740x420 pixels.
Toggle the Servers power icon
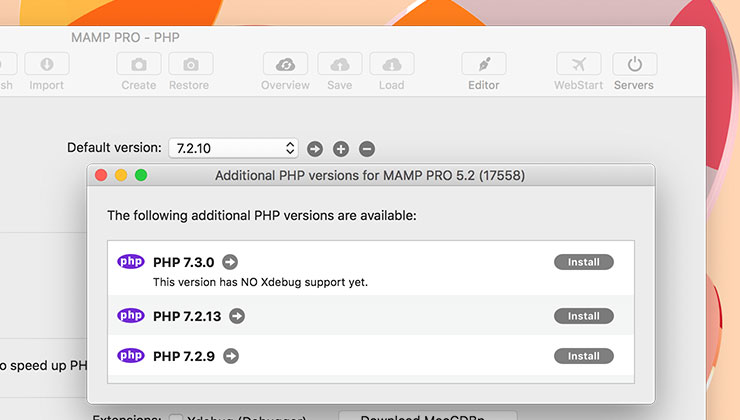(x=634, y=64)
